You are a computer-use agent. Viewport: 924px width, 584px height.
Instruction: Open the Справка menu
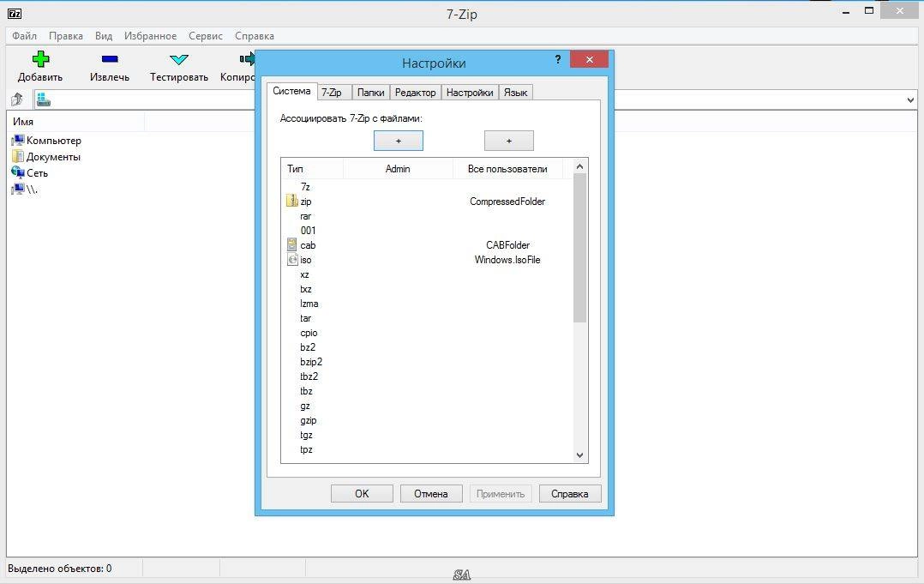(255, 36)
